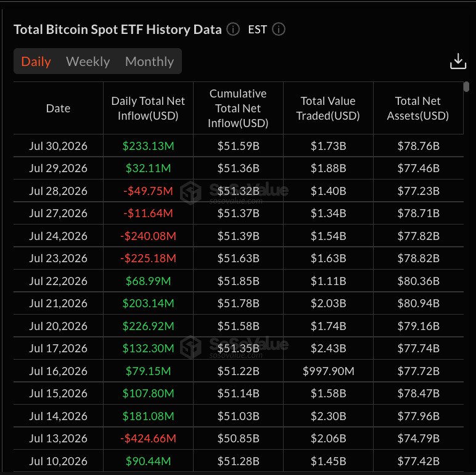Click the Date column header
This screenshot has width=476, height=475.
(59, 109)
